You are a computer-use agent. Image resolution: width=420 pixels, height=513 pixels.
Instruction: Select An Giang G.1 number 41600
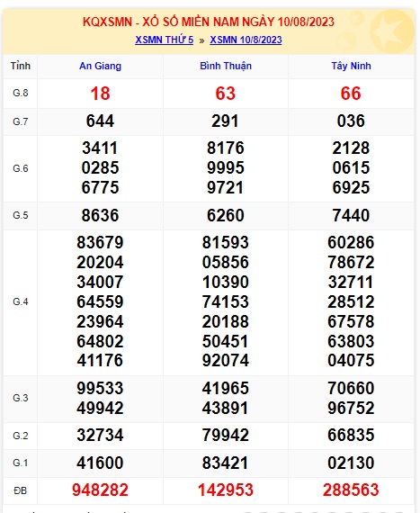(100, 463)
